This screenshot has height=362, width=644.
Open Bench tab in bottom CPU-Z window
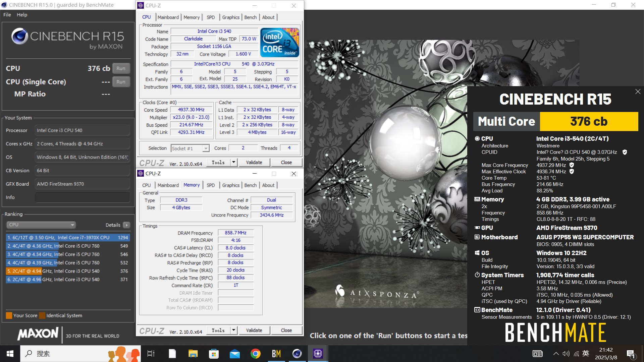point(250,185)
